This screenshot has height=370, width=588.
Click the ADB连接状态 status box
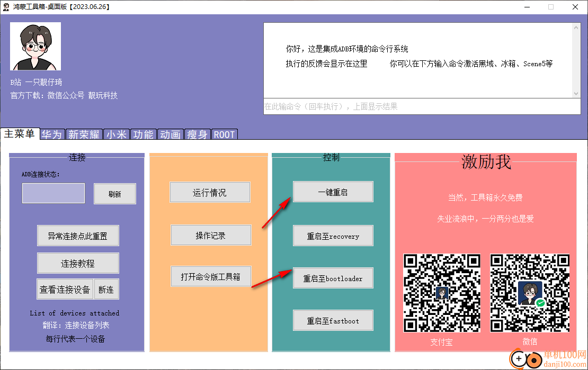tap(54, 193)
